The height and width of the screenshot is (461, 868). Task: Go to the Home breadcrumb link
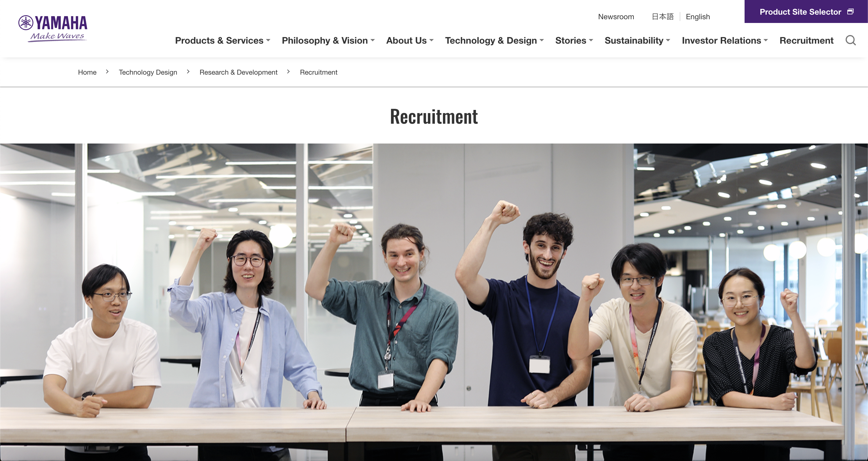(87, 72)
